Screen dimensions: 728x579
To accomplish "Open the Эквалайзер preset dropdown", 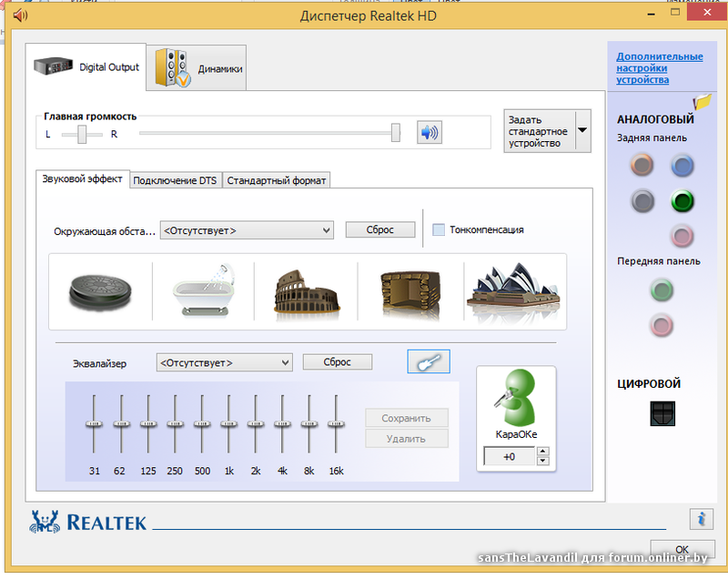I will pyautogui.click(x=224, y=362).
